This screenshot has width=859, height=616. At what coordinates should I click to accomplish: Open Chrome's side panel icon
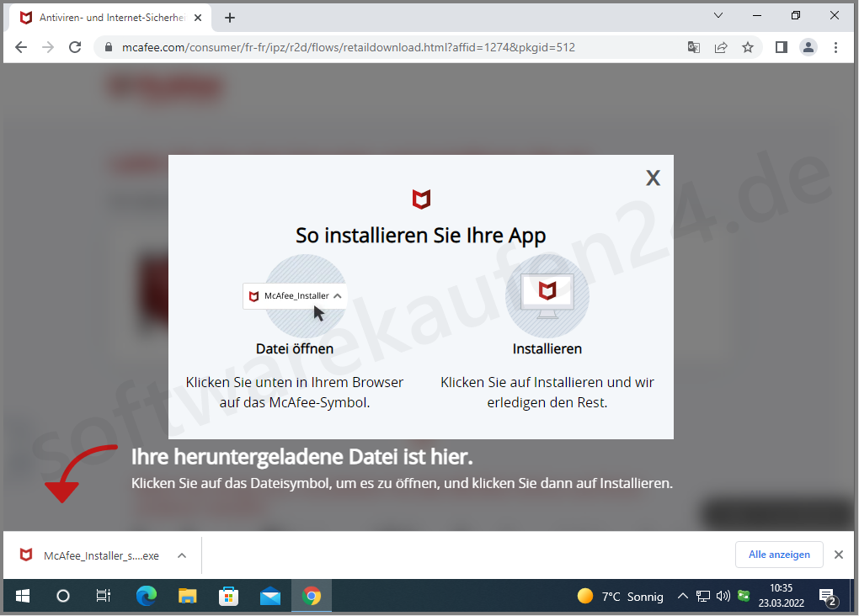click(779, 47)
